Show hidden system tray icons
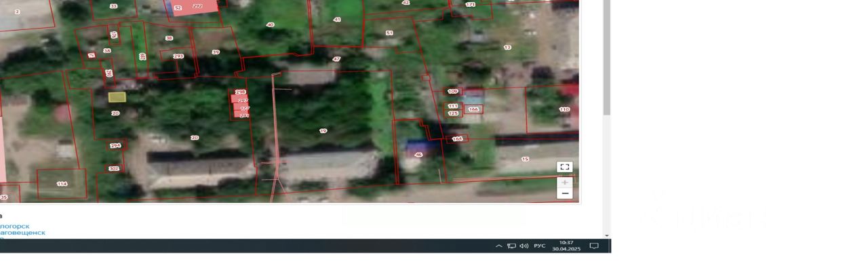 pos(499,246)
